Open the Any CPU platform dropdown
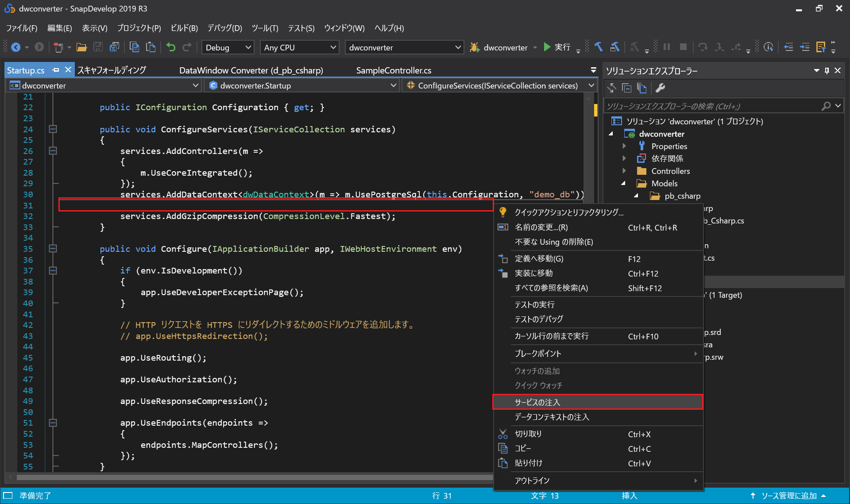The width and height of the screenshot is (850, 504). point(300,47)
